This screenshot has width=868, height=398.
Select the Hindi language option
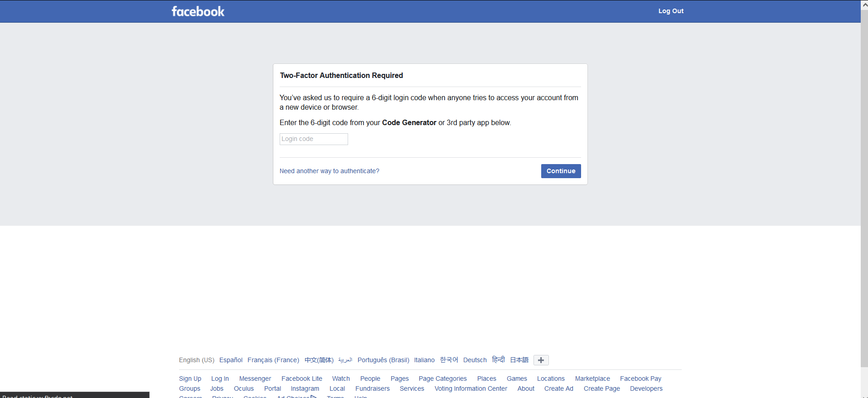tap(499, 359)
